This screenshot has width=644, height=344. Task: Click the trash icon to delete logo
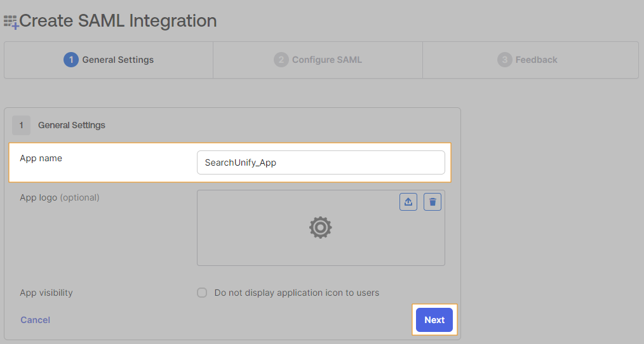[x=433, y=202]
